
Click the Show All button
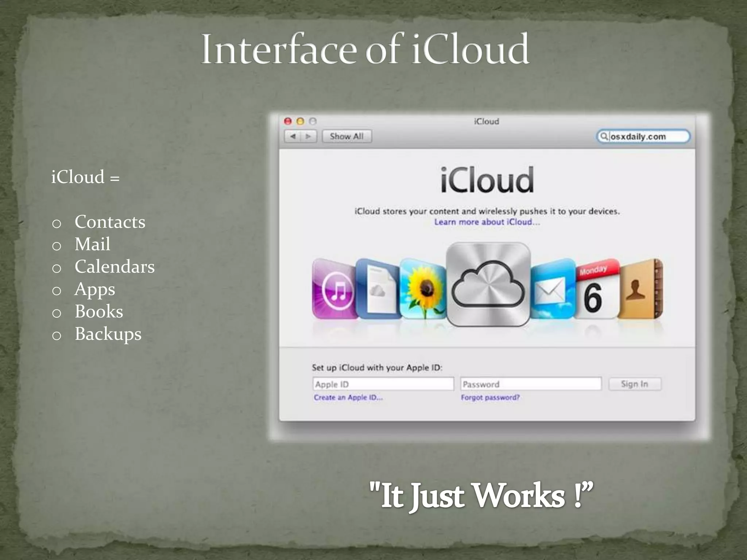[347, 136]
